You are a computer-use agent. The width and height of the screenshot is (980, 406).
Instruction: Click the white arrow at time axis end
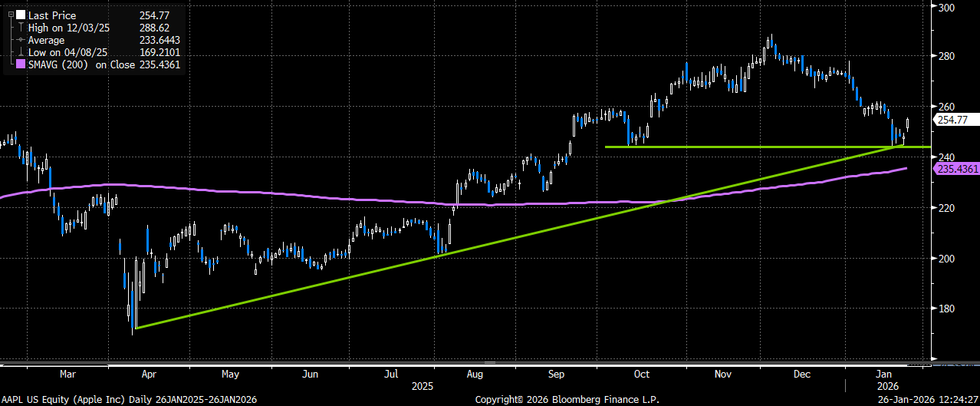[932, 358]
